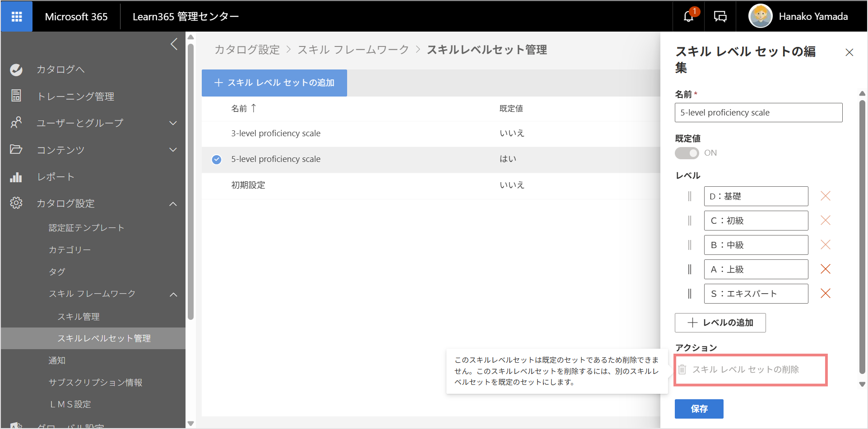
Task: Delete the A：上級 level with its X
Action: [826, 269]
